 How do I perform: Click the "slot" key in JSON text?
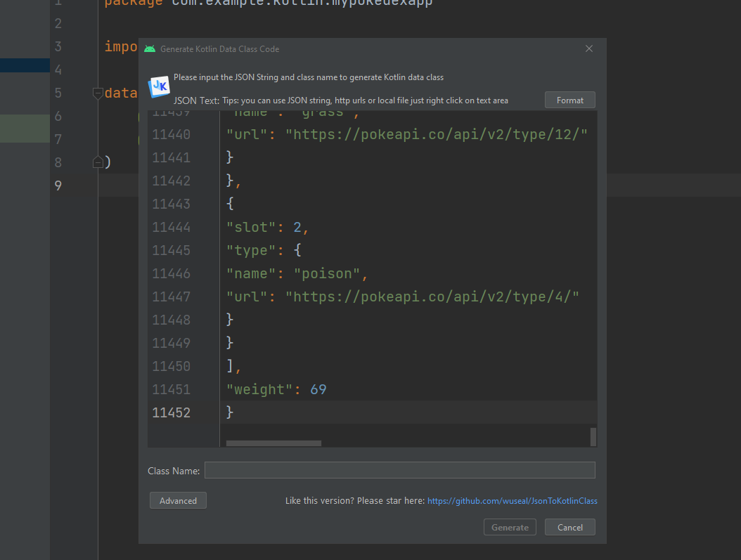[x=247, y=227]
